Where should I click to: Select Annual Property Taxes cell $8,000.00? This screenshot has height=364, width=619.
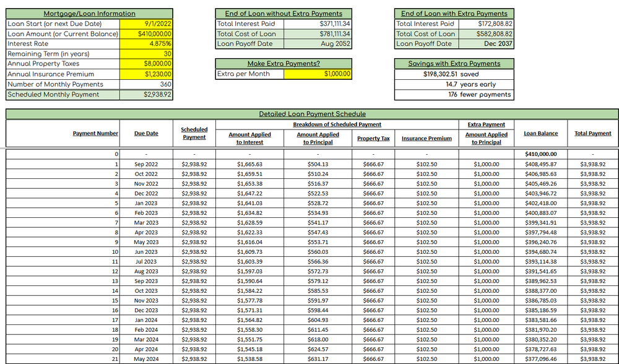tap(146, 64)
